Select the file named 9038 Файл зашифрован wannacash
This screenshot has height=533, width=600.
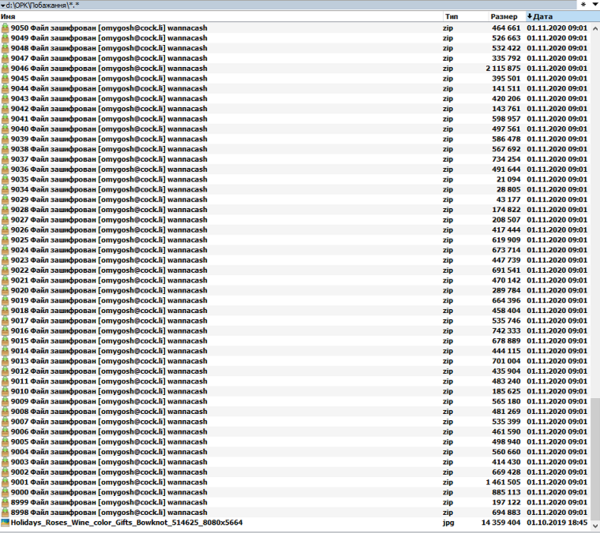coord(109,149)
